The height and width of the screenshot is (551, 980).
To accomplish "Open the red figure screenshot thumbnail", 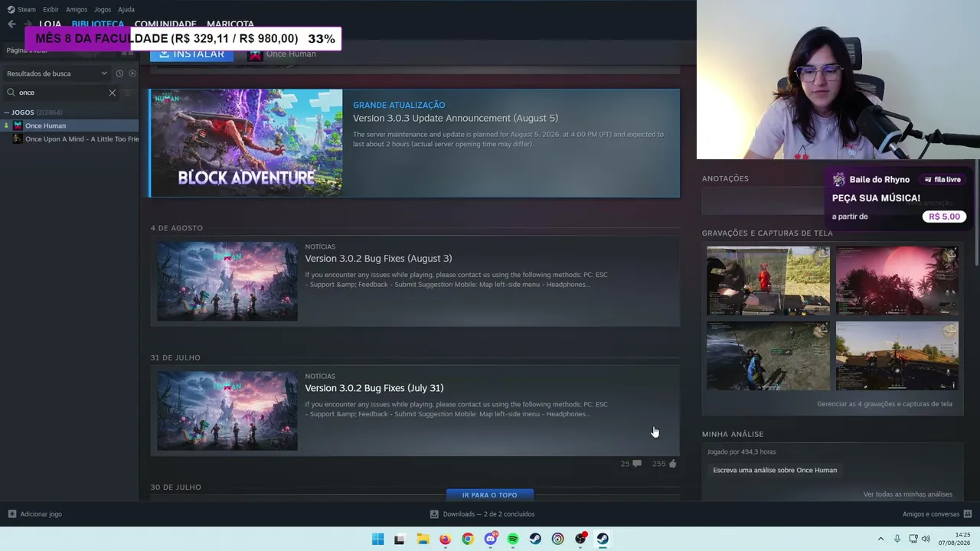I will click(768, 281).
